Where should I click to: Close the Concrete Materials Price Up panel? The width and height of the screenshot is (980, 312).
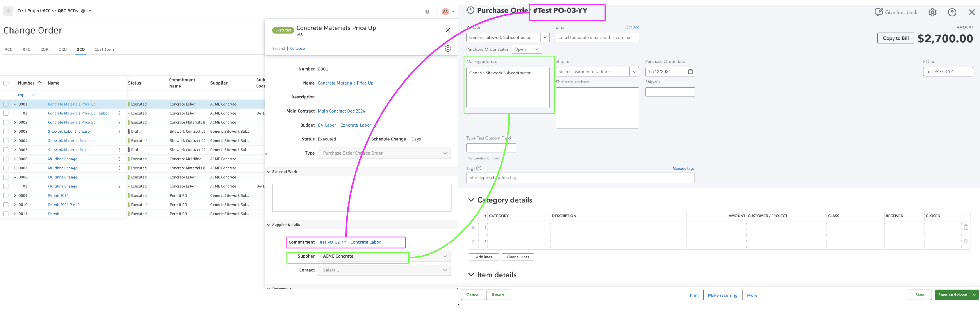click(x=448, y=30)
